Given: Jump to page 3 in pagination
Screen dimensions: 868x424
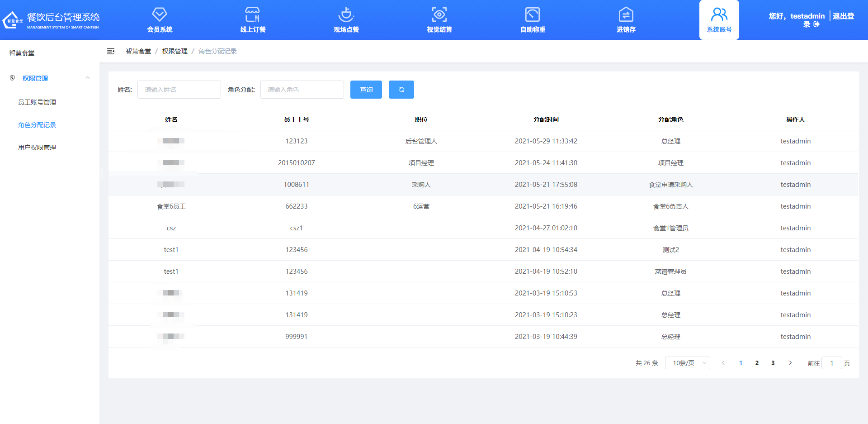Looking at the screenshot, I should click(x=773, y=363).
